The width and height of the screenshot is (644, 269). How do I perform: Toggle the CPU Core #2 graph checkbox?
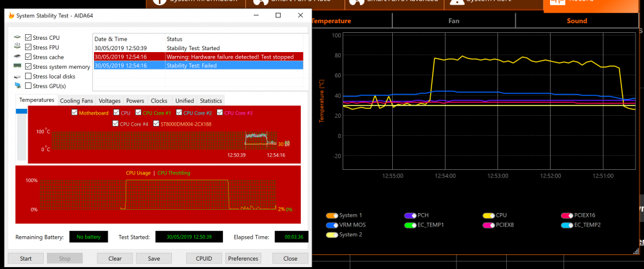point(179,113)
